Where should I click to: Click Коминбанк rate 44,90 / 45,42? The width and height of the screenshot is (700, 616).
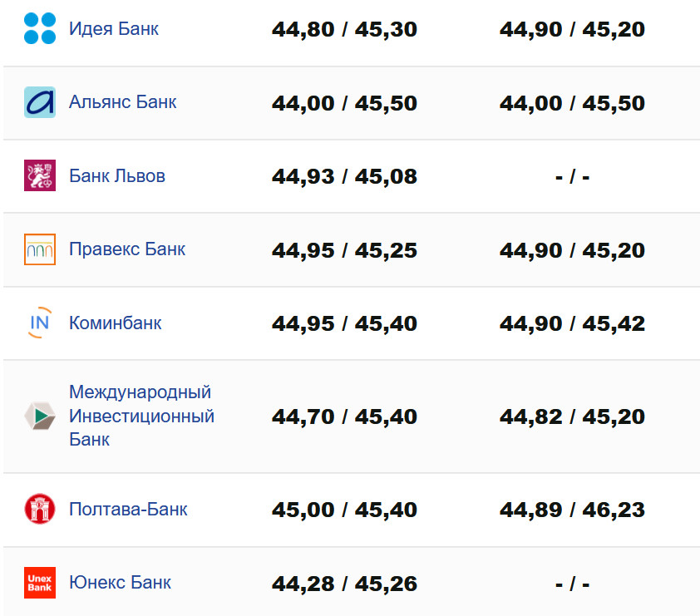[x=572, y=323]
